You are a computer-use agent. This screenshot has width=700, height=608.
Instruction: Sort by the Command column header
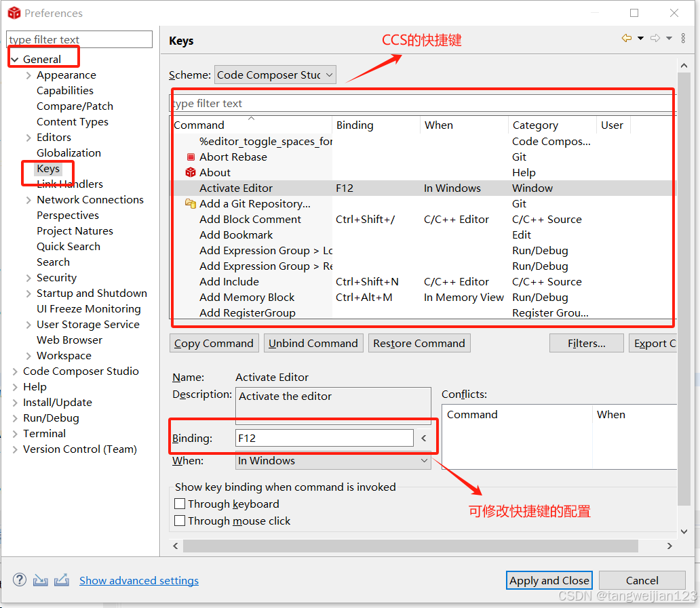point(252,125)
